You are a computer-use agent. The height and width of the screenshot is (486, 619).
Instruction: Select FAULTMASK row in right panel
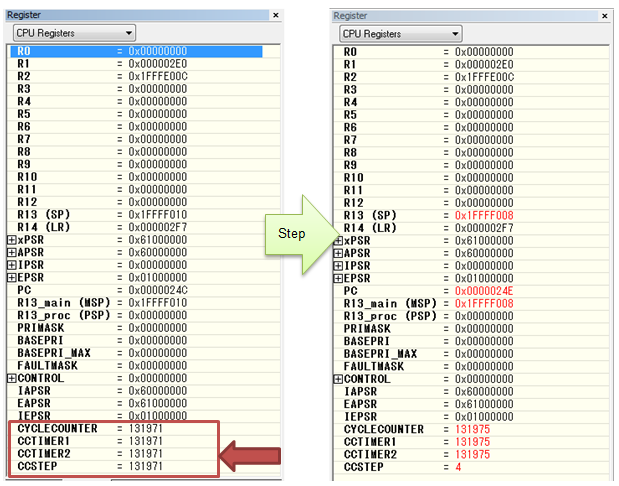click(471, 366)
